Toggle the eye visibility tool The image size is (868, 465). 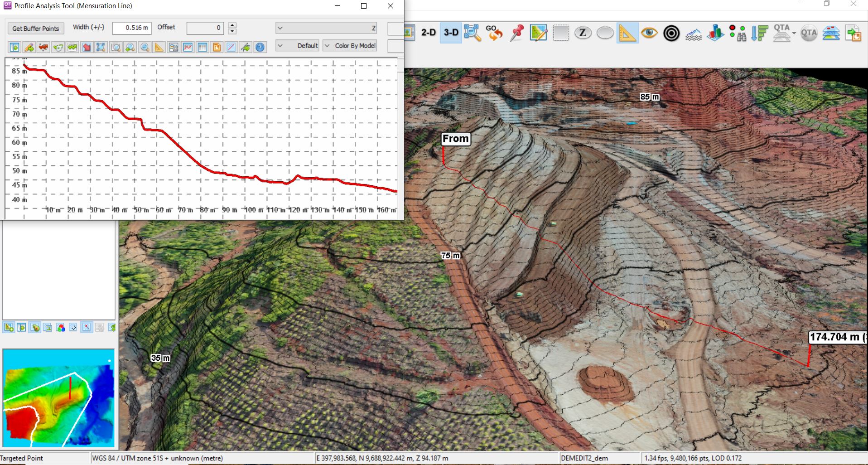click(x=650, y=33)
